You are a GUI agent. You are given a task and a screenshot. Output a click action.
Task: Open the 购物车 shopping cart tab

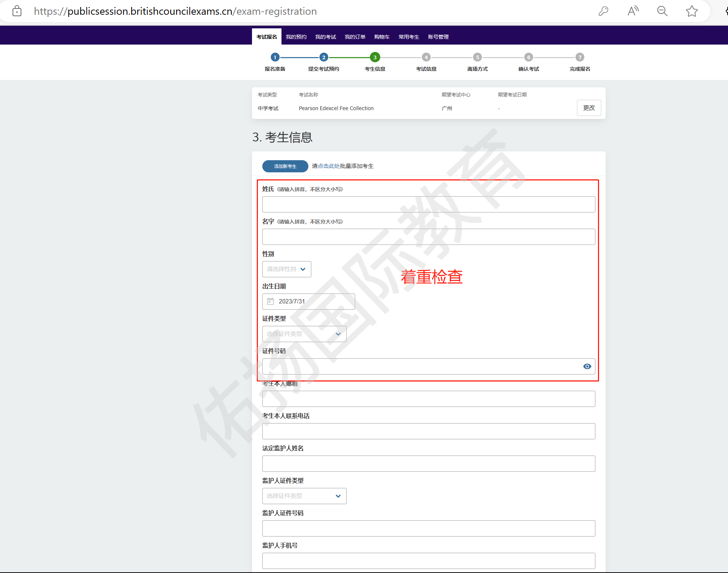coord(382,37)
